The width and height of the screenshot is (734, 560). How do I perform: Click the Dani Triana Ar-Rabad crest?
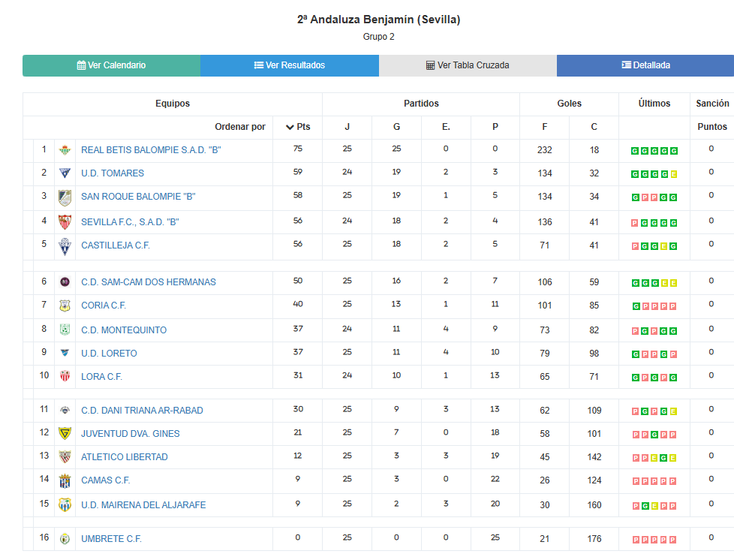[65, 410]
